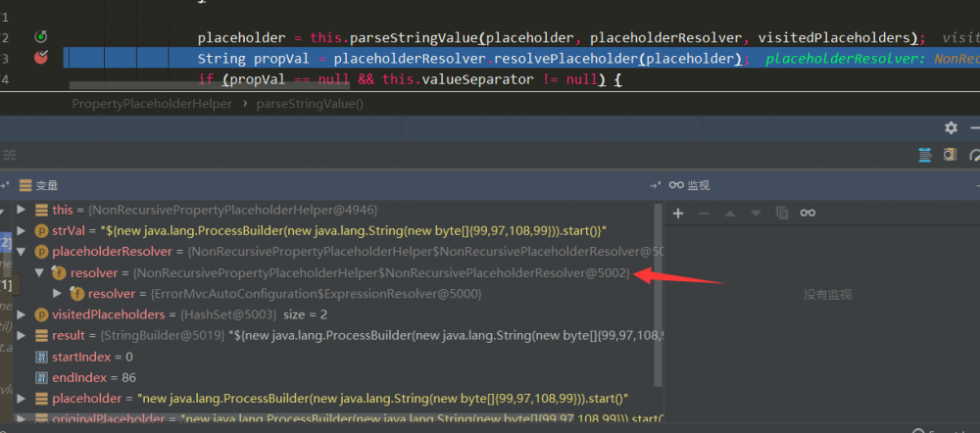Click the object icon beside placeholder variable
This screenshot has height=433, width=980.
[x=41, y=399]
